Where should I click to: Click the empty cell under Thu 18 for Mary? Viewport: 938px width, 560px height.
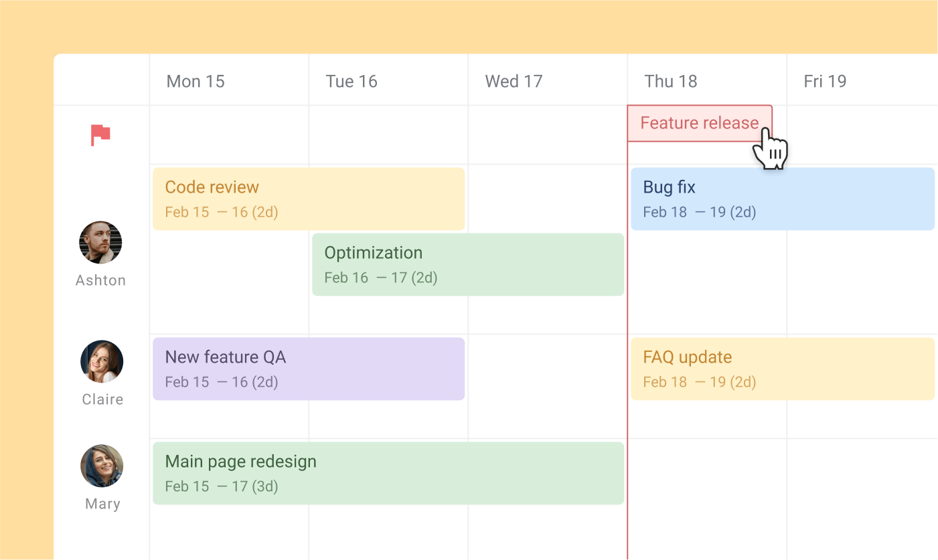(706, 498)
